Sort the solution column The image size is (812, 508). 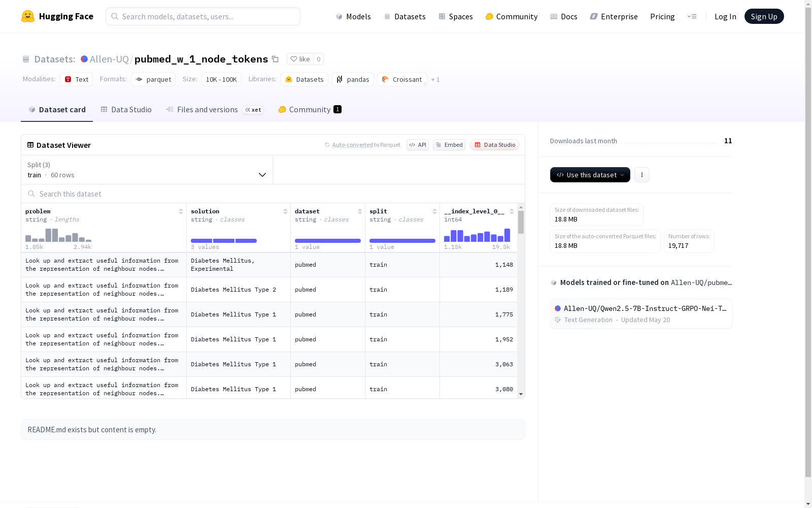click(x=285, y=211)
